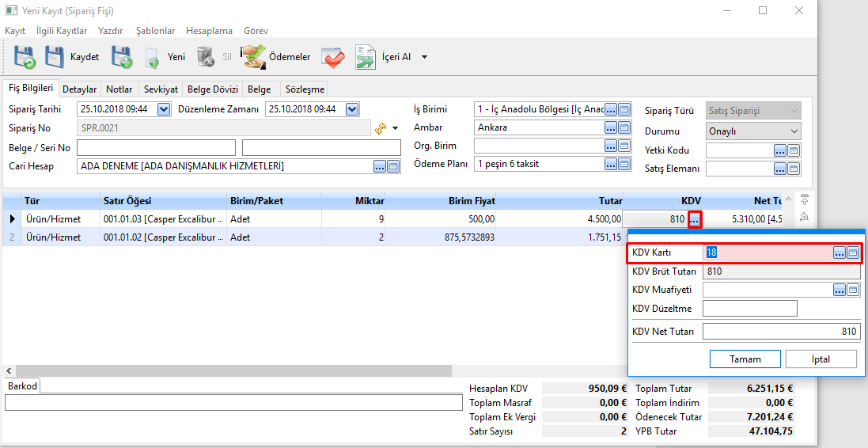The width and height of the screenshot is (868, 448).
Task: Open the Sipariş Tarihi date picker dropdown
Action: coord(164,109)
